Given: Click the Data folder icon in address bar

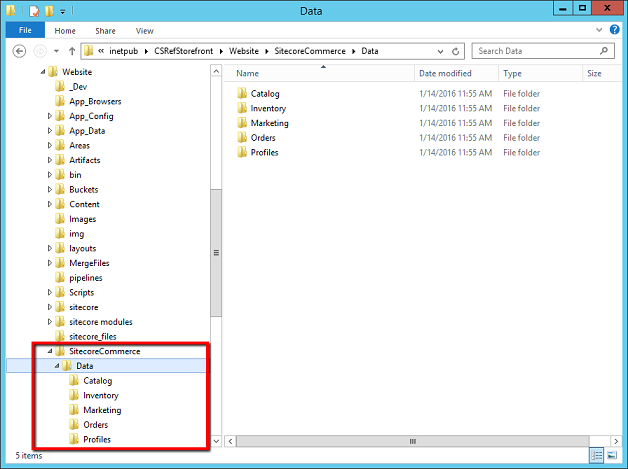Looking at the screenshot, I should point(89,51).
